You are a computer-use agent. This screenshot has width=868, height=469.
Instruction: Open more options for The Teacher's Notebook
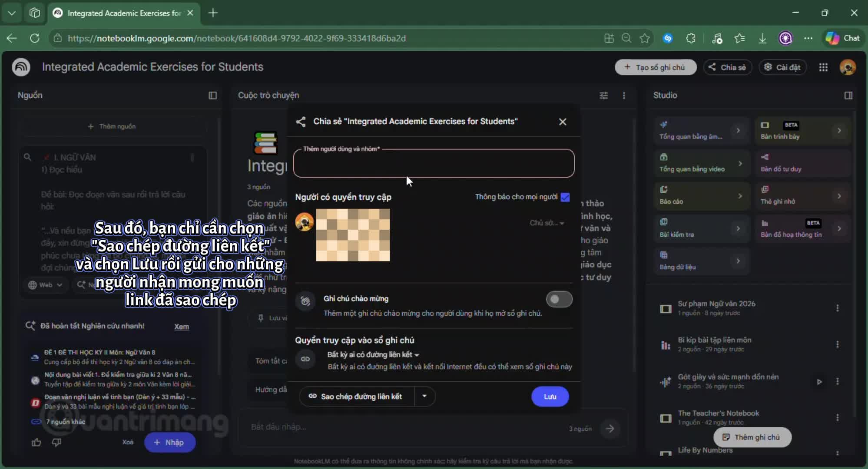click(837, 418)
